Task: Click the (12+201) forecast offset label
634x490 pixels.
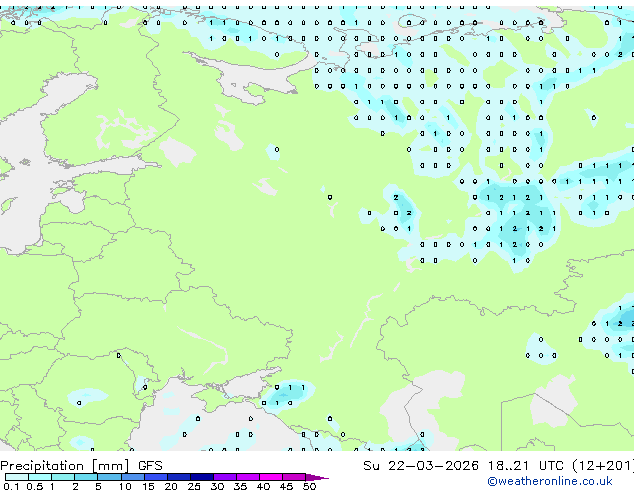Action: tap(603, 466)
